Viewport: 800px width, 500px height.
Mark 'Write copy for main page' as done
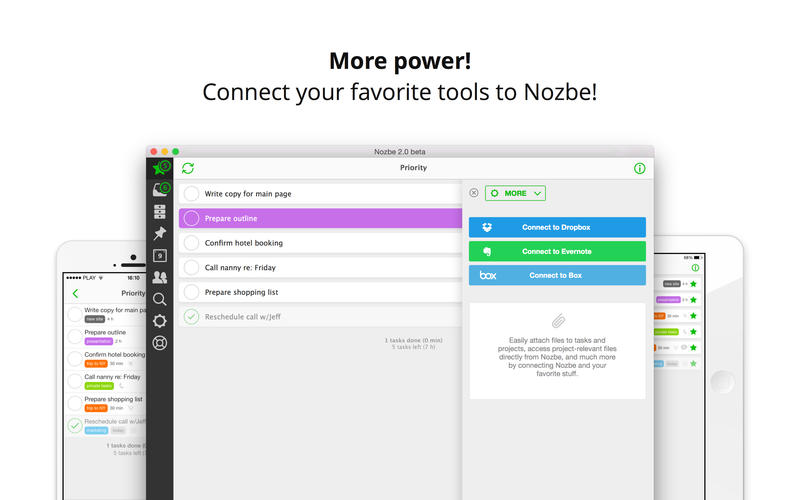click(191, 193)
